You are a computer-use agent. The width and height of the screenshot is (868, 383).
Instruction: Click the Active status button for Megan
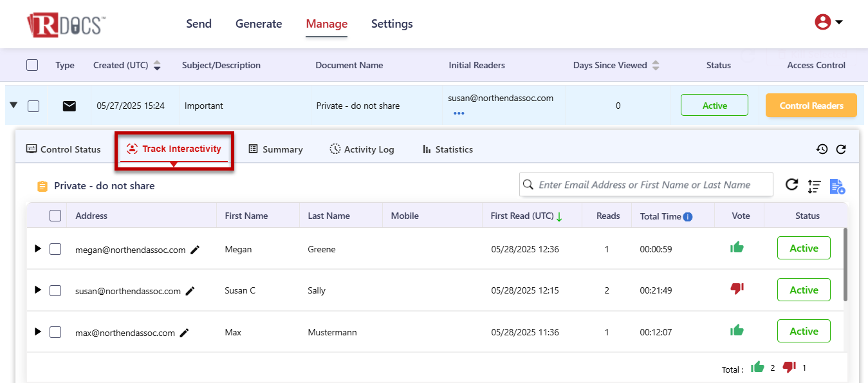(x=804, y=248)
